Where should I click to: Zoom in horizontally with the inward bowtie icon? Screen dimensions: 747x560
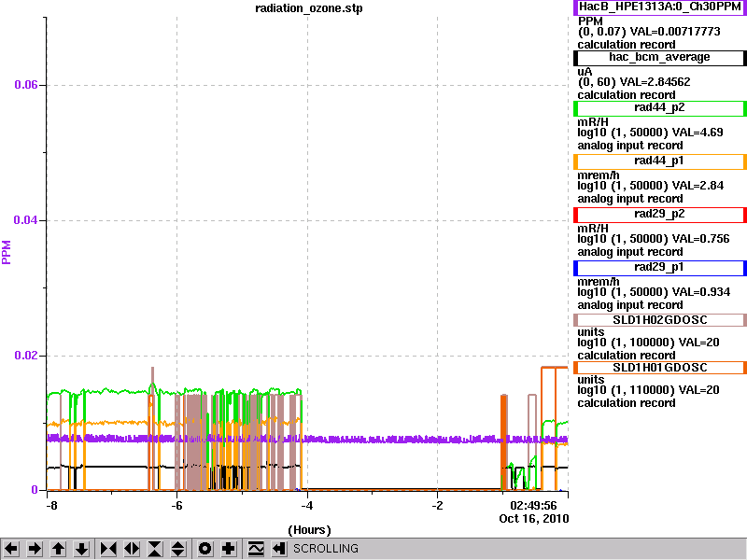[108, 549]
